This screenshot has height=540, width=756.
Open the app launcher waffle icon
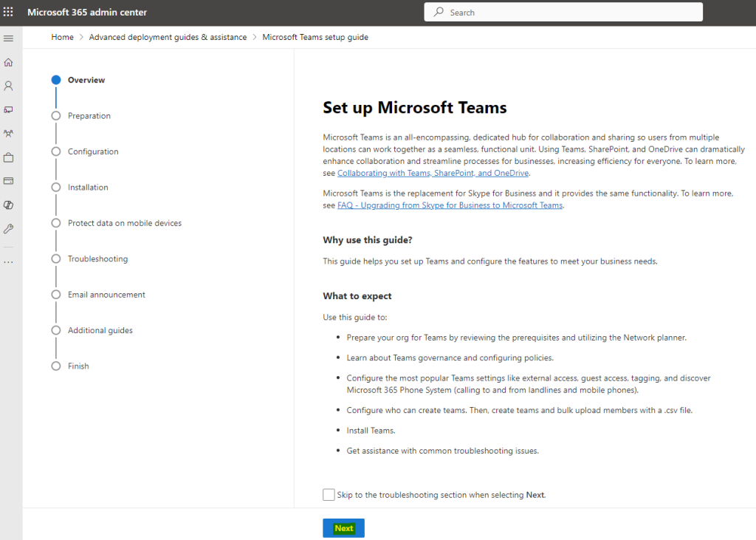[8, 12]
